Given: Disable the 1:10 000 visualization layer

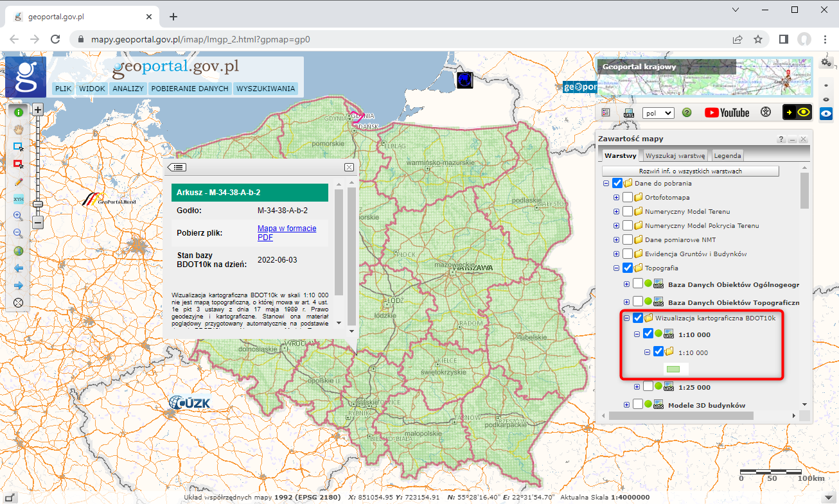Looking at the screenshot, I should click(x=648, y=333).
